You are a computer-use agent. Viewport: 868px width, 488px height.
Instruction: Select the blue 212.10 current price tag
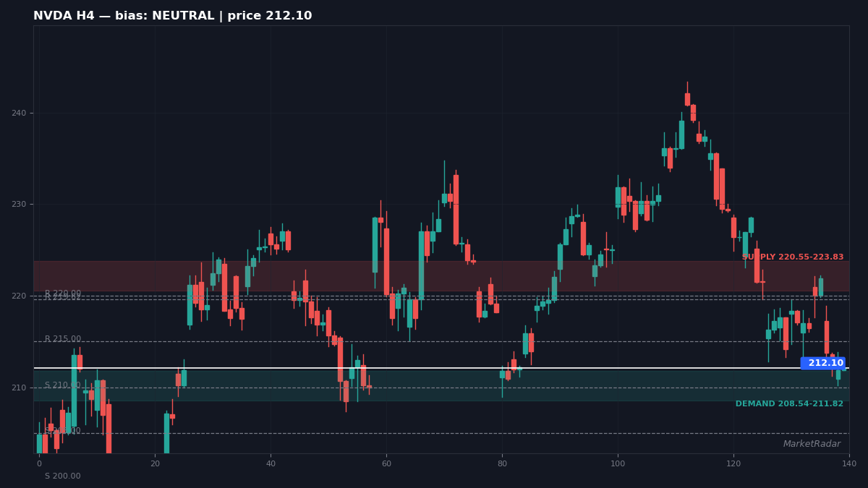[824, 363]
